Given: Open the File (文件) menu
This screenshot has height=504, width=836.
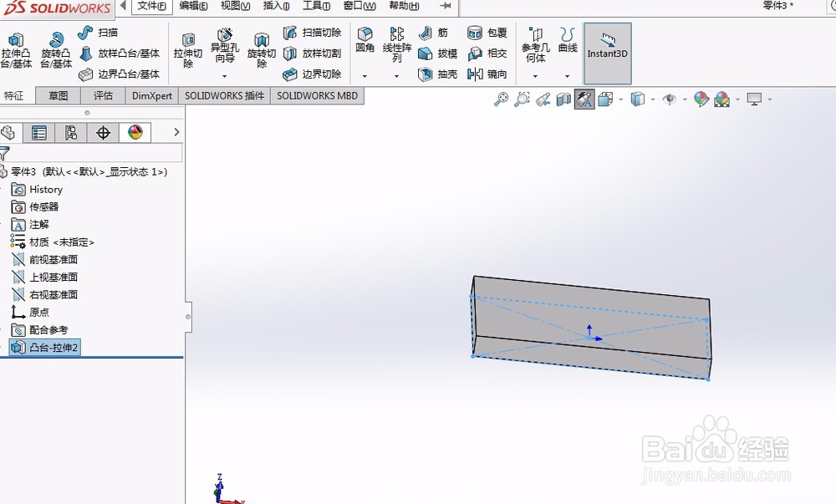Looking at the screenshot, I should click(151, 6).
